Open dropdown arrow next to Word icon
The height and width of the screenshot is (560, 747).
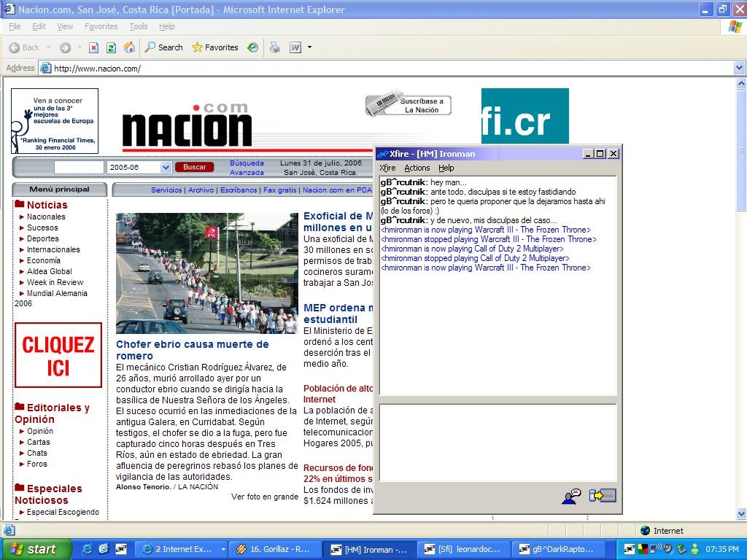coord(309,47)
